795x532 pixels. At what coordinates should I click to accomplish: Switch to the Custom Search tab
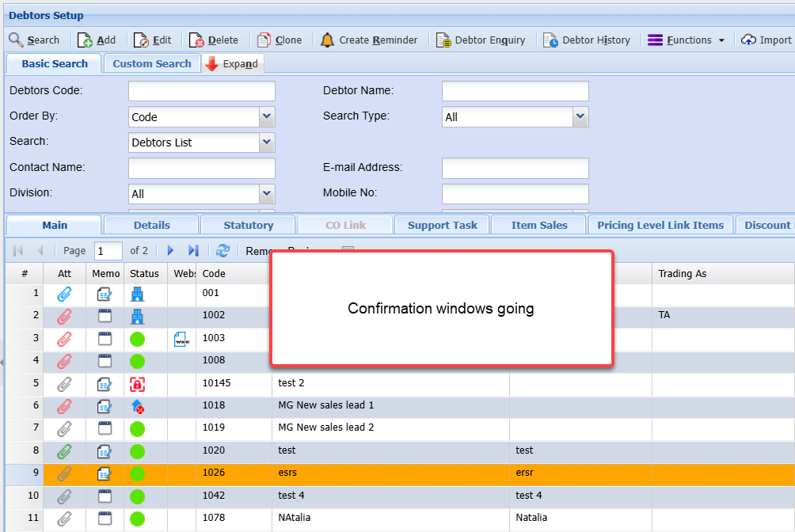[x=151, y=63]
